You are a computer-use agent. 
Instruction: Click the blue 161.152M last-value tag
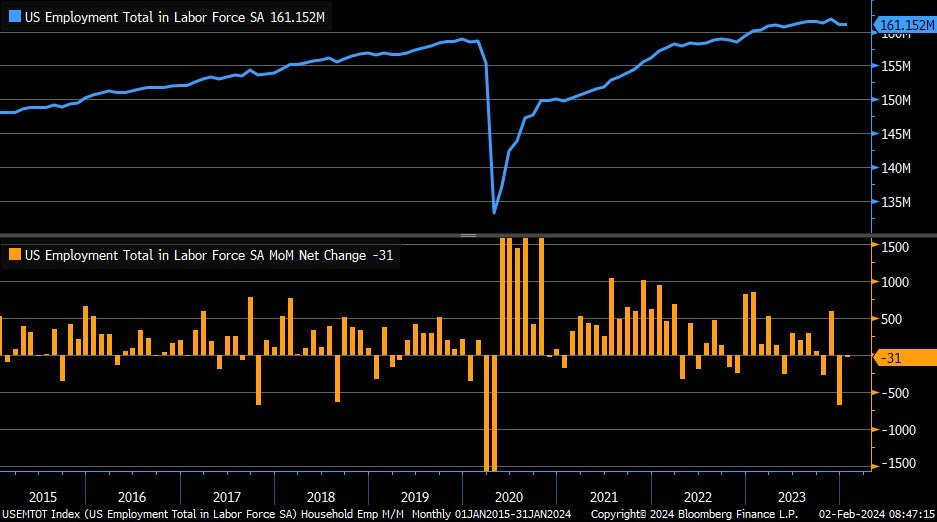(x=904, y=23)
